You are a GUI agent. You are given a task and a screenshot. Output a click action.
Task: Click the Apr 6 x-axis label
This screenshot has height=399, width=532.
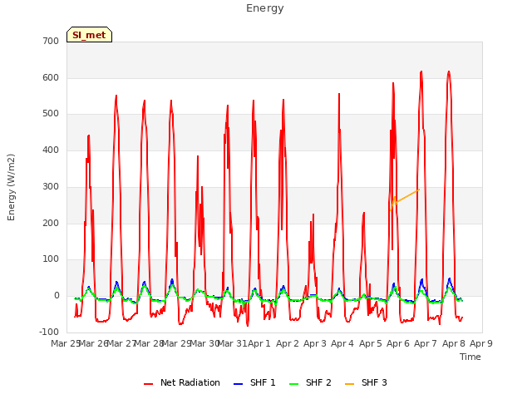tap(398, 343)
